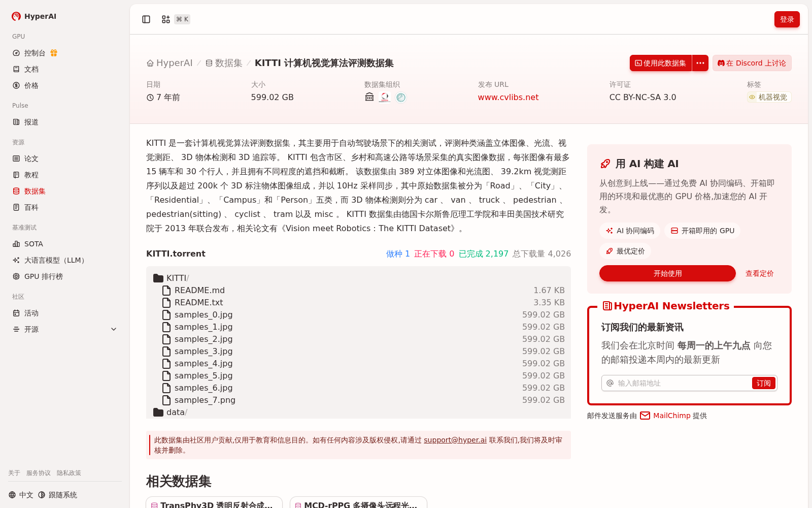The height and width of the screenshot is (508, 812).
Task: Open 活动 in the sidebar
Action: coord(65,313)
